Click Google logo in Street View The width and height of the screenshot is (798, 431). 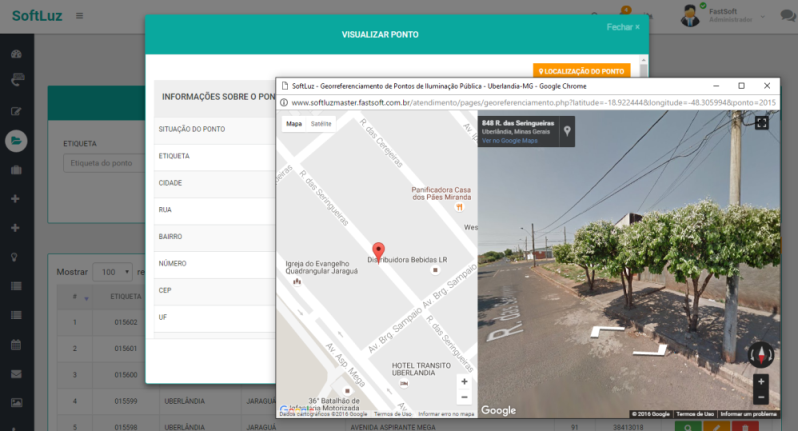(498, 410)
